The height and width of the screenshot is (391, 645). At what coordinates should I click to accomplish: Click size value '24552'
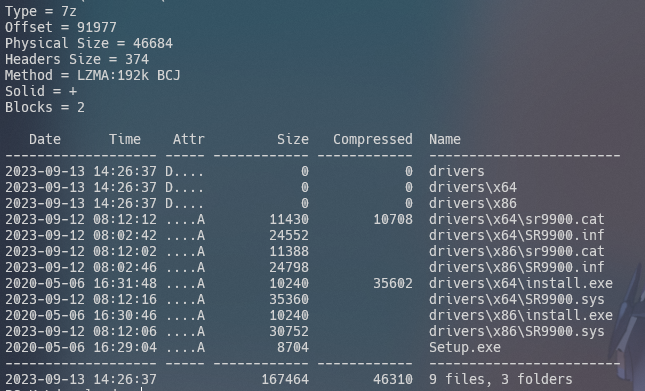click(289, 236)
